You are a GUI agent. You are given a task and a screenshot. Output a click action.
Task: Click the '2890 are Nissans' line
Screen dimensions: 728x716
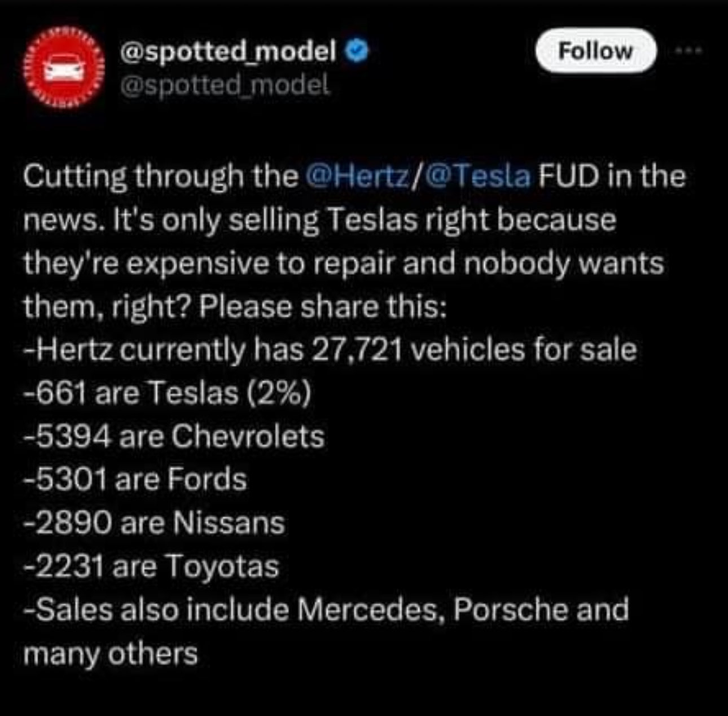tap(154, 522)
